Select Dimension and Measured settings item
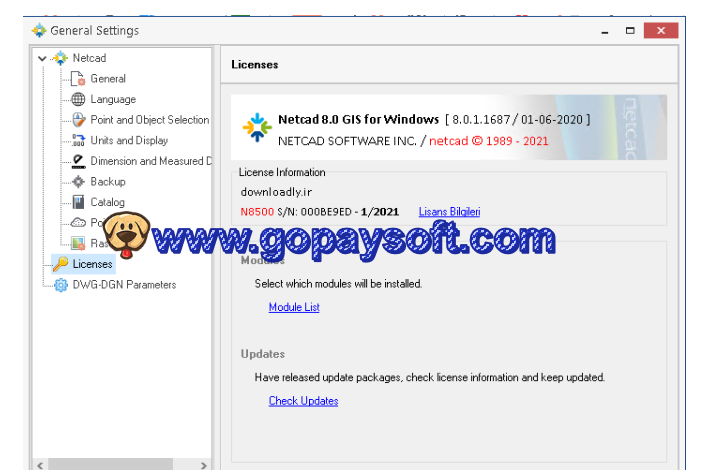707x470 pixels. pyautogui.click(x=151, y=161)
